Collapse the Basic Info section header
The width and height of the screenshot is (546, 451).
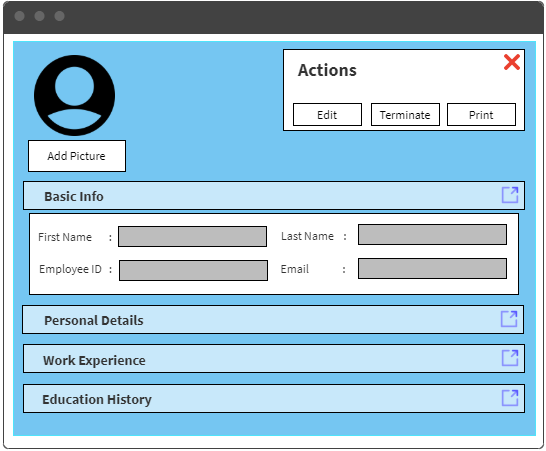[x=274, y=196]
